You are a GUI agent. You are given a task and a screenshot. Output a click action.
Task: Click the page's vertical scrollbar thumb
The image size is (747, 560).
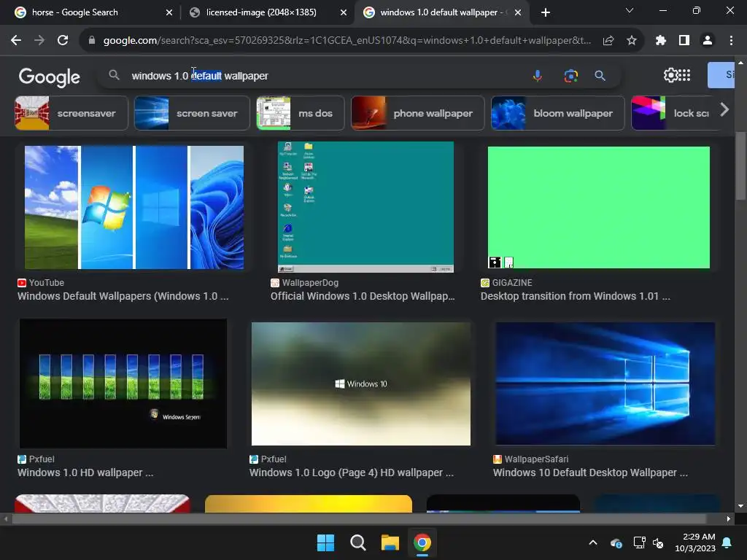click(x=740, y=166)
